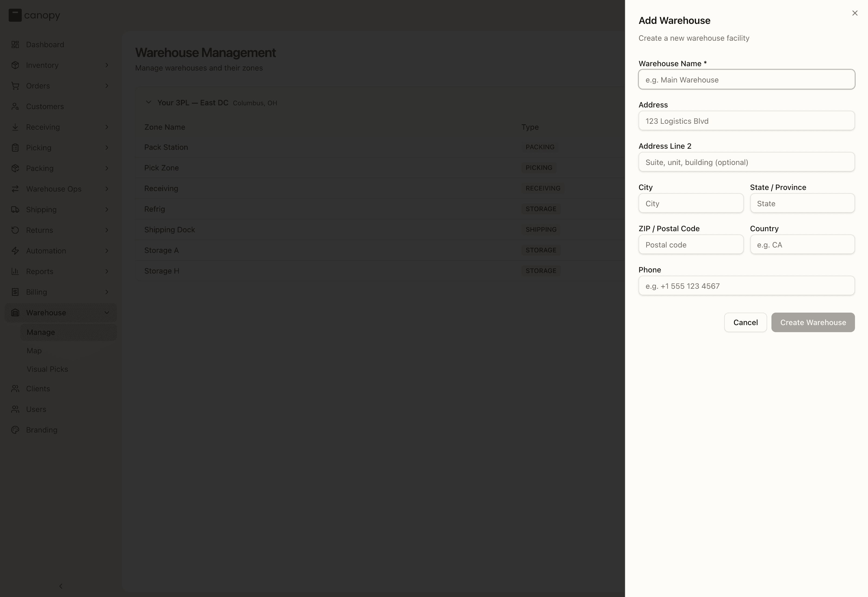Click the Customers person icon
The width and height of the screenshot is (868, 597).
(15, 106)
